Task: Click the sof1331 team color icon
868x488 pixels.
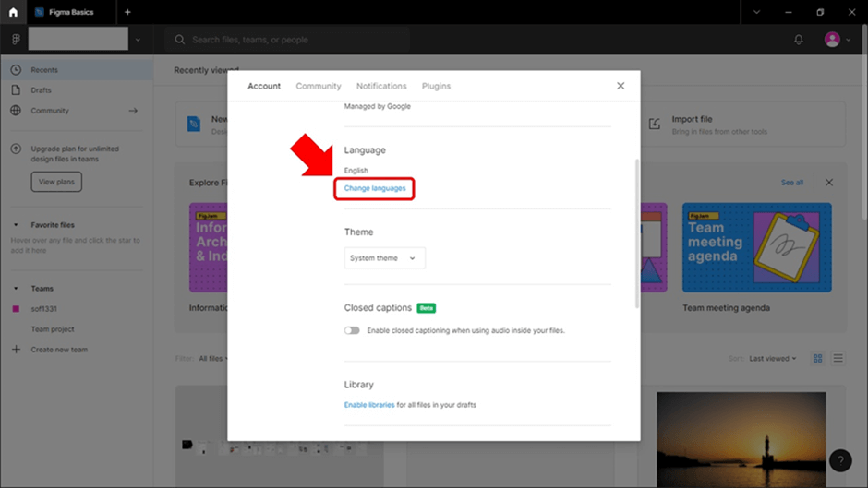Action: (x=16, y=309)
